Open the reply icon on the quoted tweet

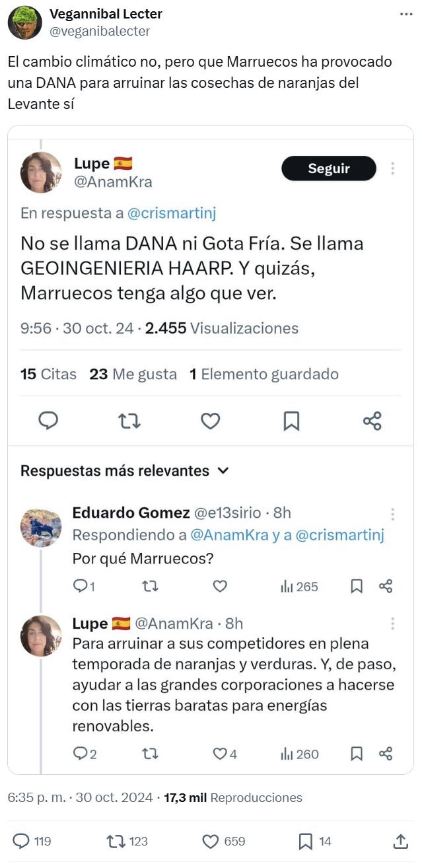pos(48,421)
